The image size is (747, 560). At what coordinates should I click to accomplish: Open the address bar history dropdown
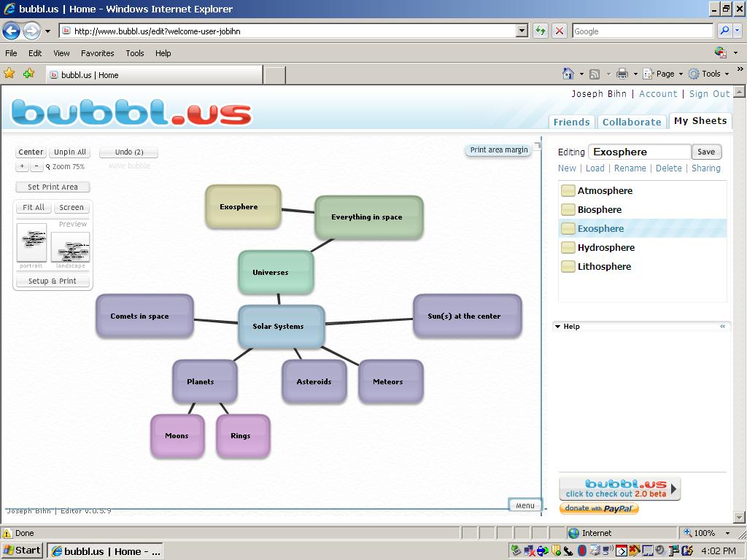pyautogui.click(x=522, y=31)
